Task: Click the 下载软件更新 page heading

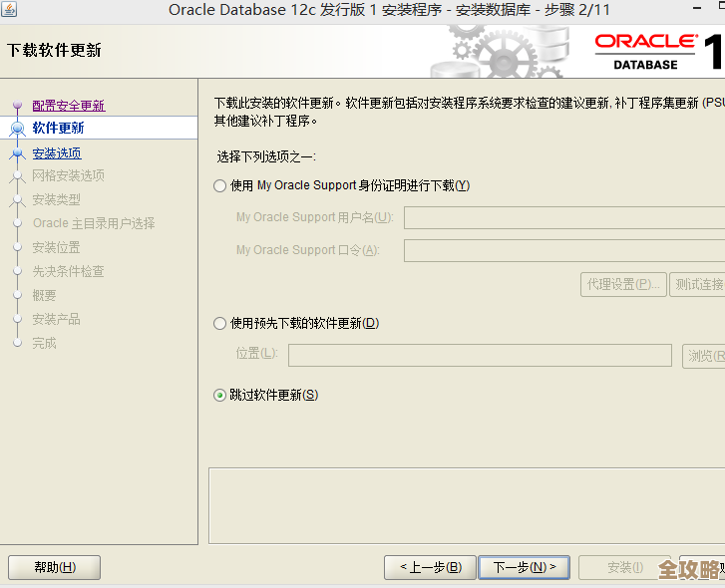Action: [54, 50]
